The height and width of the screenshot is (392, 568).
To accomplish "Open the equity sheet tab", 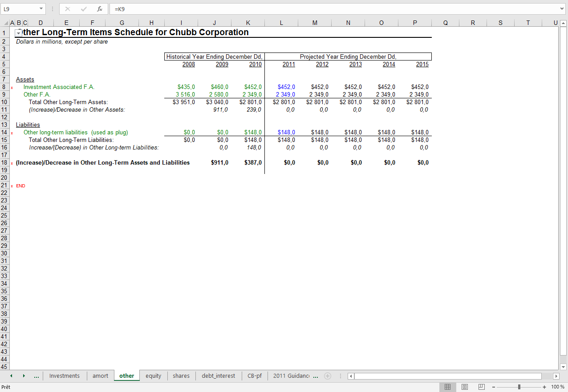I will tap(154, 376).
